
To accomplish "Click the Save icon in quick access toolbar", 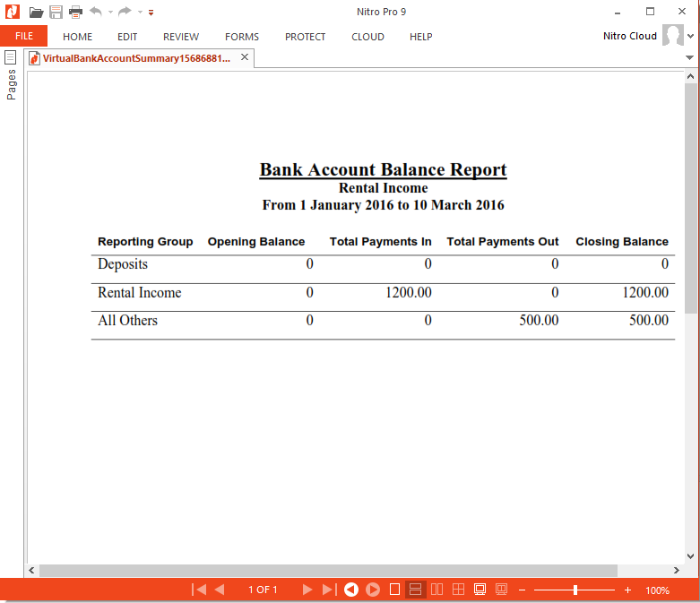I will click(56, 12).
